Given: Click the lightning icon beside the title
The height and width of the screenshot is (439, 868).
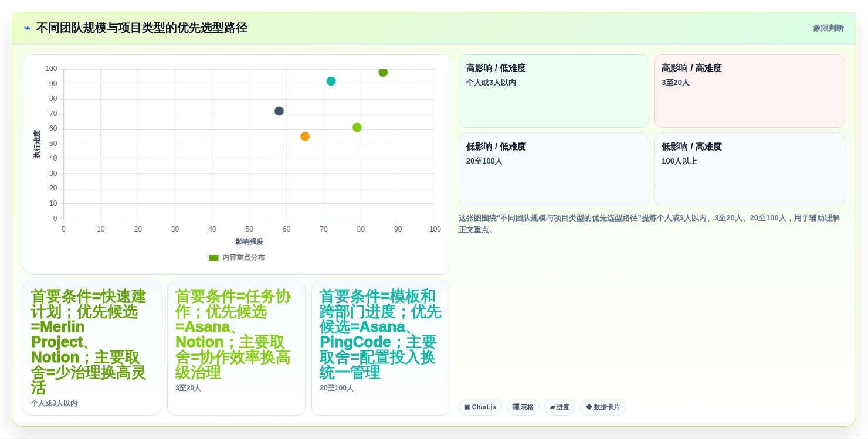Looking at the screenshot, I should pos(28,28).
